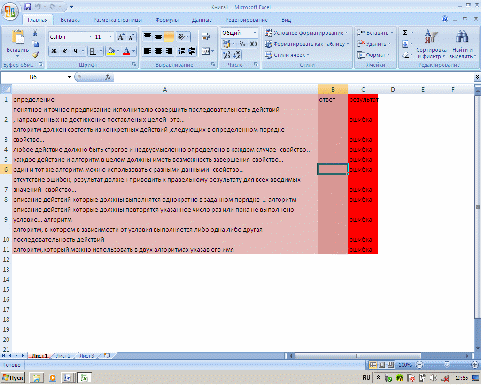The image size is (482, 385).
Task: Click the round Office button
Action: (10, 11)
